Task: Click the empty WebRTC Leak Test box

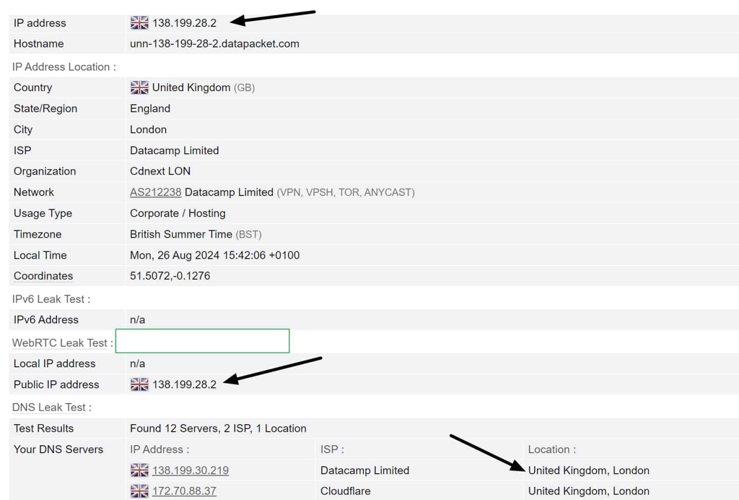Action: (202, 341)
